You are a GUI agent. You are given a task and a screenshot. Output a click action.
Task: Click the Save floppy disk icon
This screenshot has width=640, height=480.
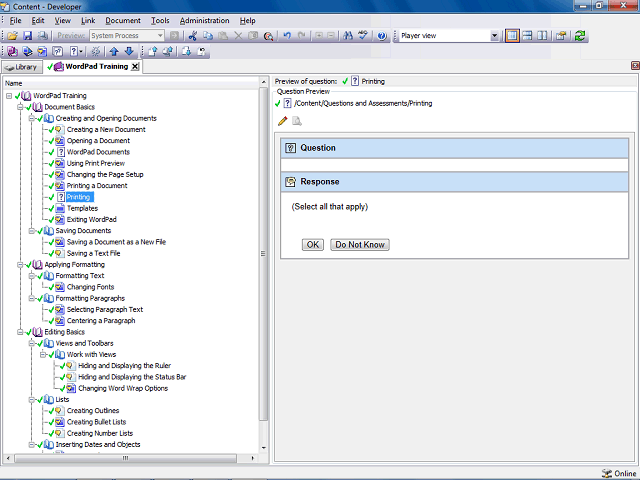[x=27, y=36]
